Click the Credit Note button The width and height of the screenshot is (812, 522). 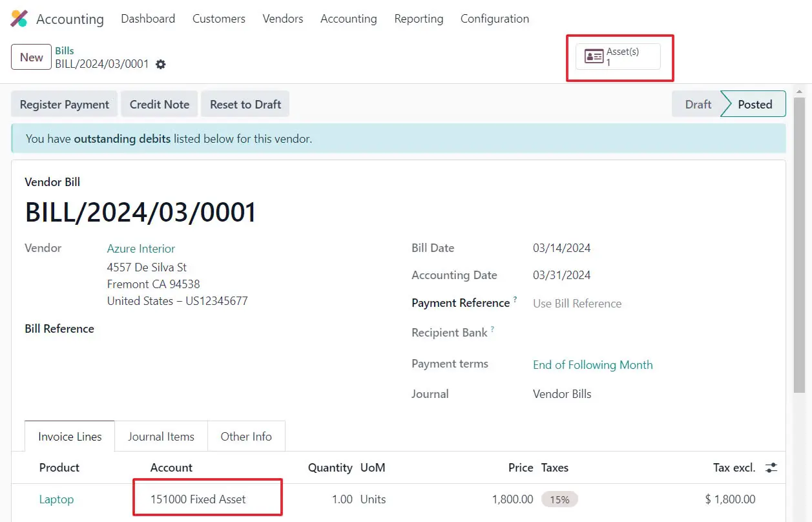(x=160, y=105)
